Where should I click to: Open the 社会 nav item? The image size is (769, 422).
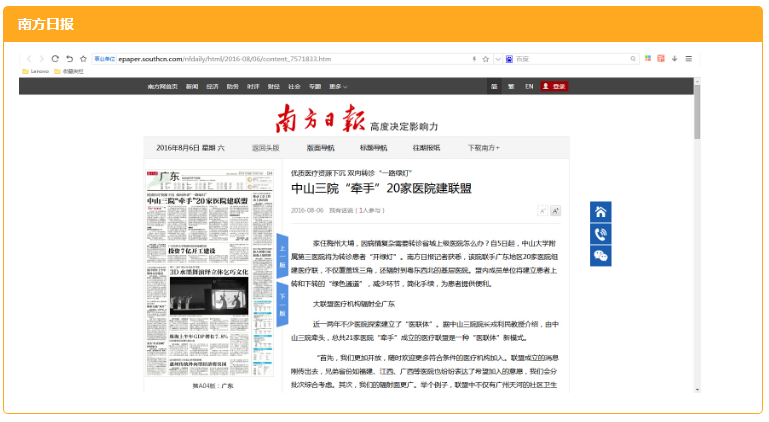294,86
